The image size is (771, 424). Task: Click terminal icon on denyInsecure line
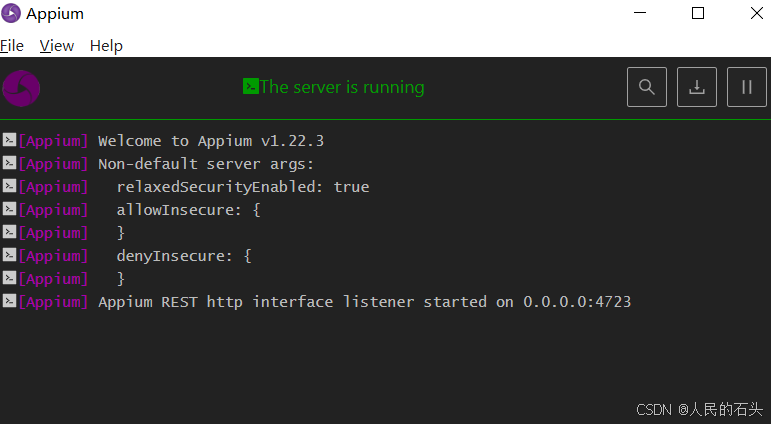[9, 255]
